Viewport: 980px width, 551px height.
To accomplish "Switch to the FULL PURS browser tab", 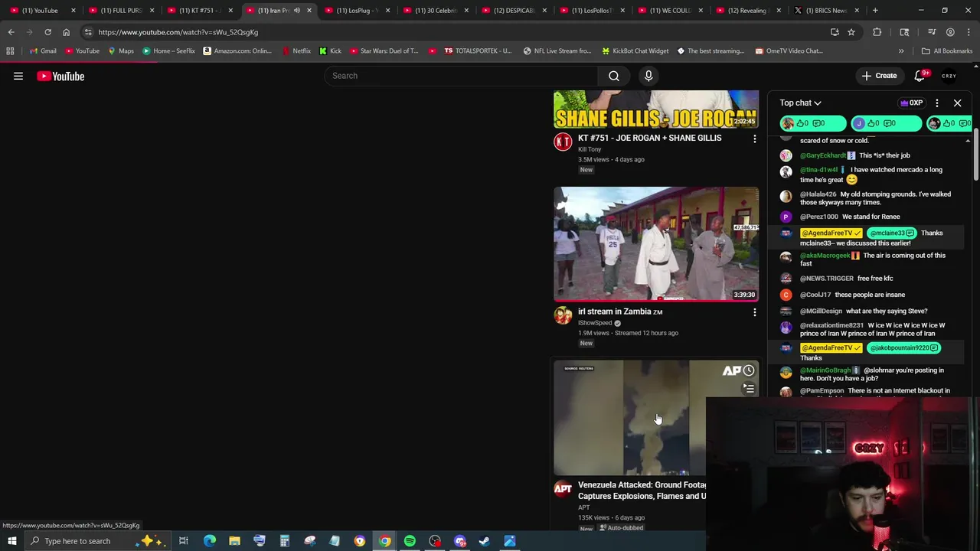I will tap(121, 11).
